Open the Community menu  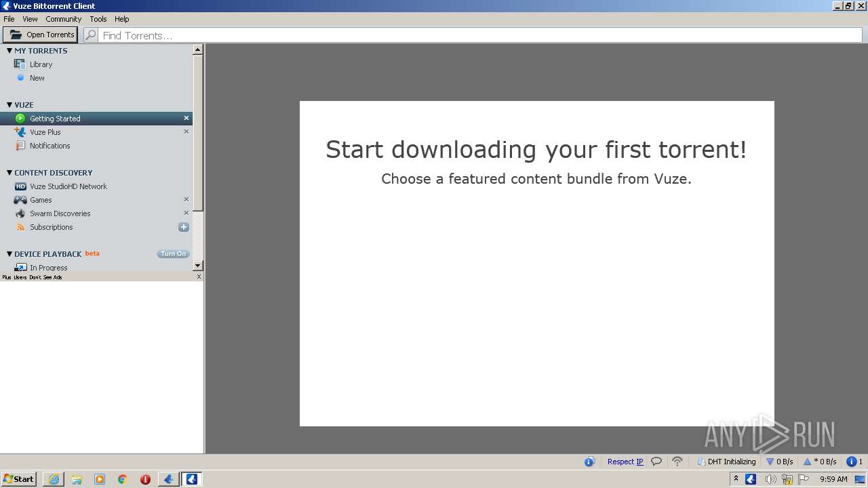click(64, 19)
